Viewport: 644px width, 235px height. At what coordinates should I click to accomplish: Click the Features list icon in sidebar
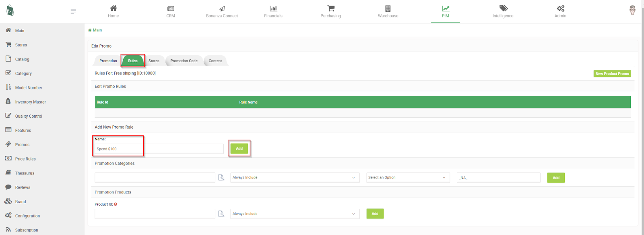coord(8,130)
